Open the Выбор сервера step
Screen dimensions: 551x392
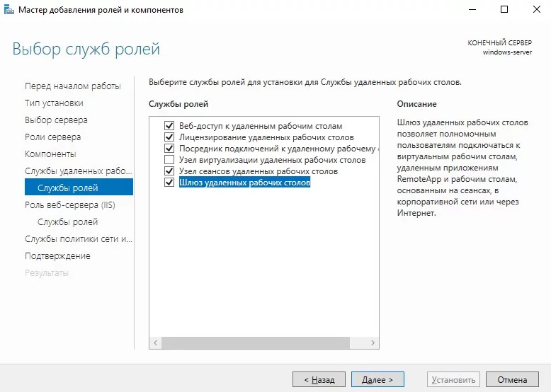[x=56, y=120]
